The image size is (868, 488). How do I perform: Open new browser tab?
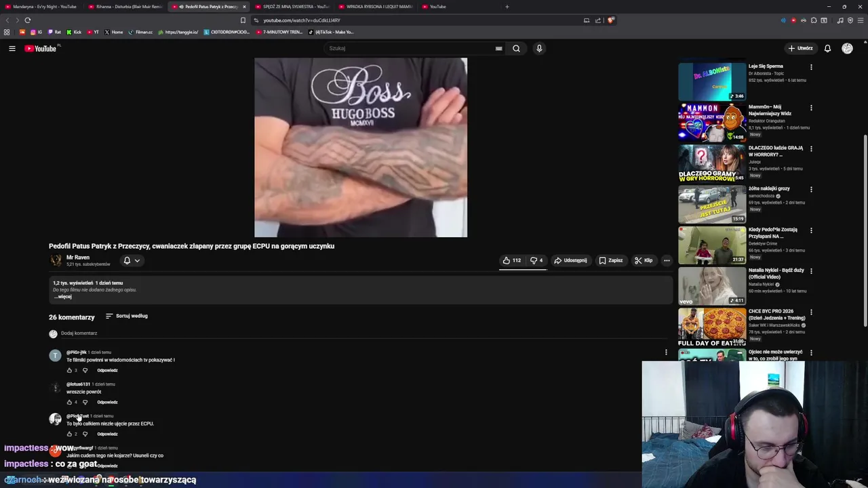point(507,7)
